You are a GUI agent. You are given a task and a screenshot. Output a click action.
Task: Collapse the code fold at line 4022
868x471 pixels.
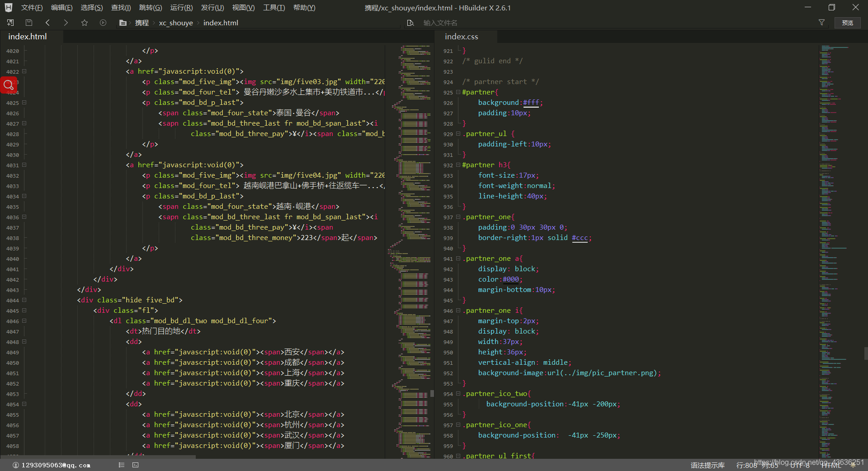point(24,71)
